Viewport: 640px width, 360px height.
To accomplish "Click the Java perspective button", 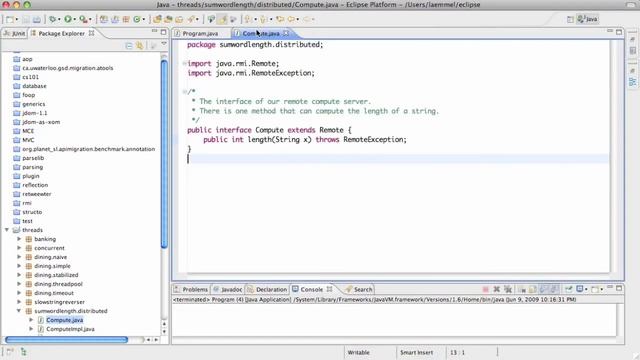I will [587, 19].
